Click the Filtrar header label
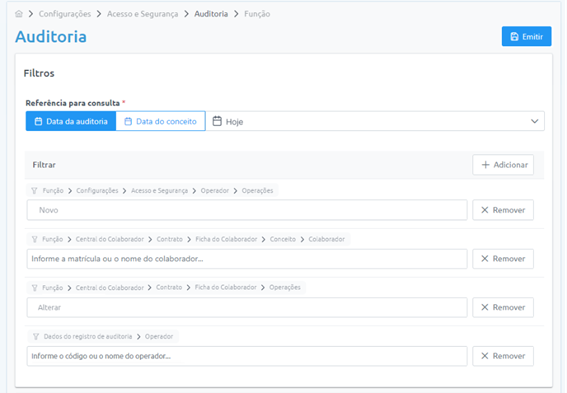 [x=44, y=165]
